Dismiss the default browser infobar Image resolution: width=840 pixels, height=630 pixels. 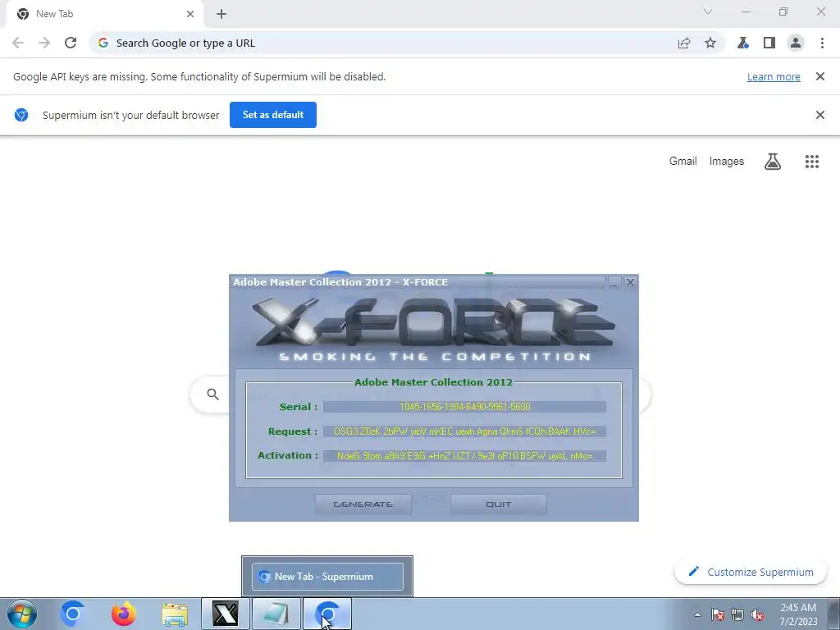click(820, 115)
